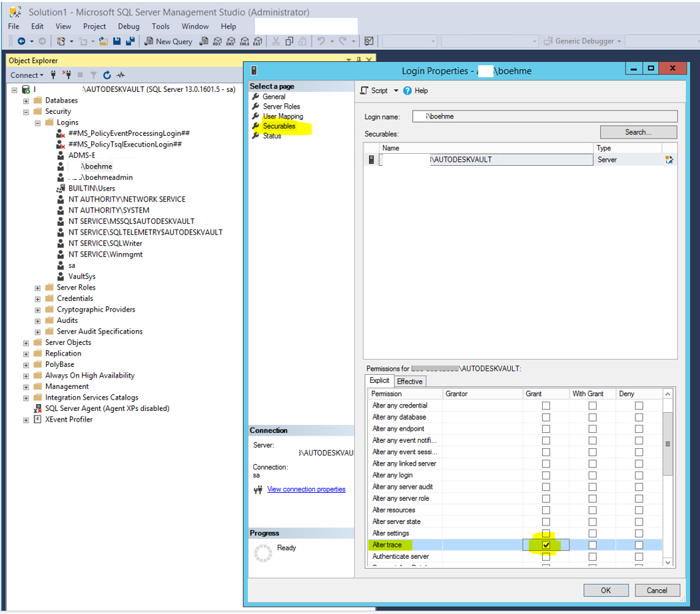
Task: Follow the View connection properties link
Action: point(306,489)
